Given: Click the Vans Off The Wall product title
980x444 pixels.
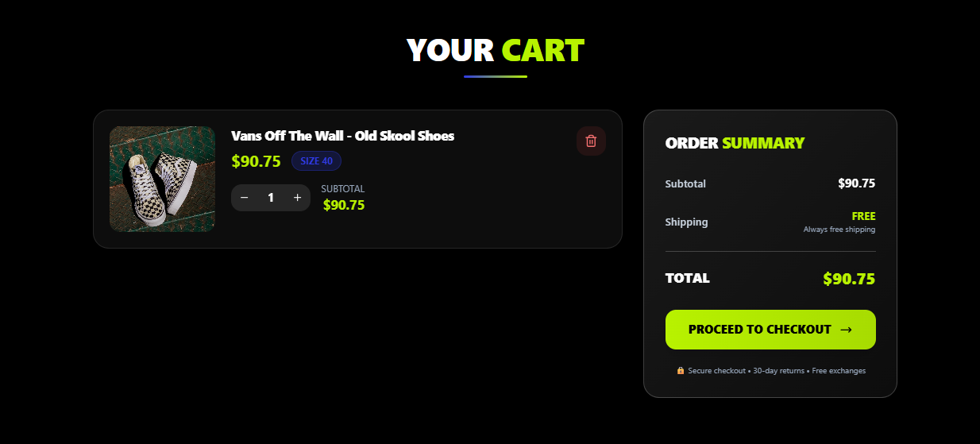Looking at the screenshot, I should click(x=342, y=136).
